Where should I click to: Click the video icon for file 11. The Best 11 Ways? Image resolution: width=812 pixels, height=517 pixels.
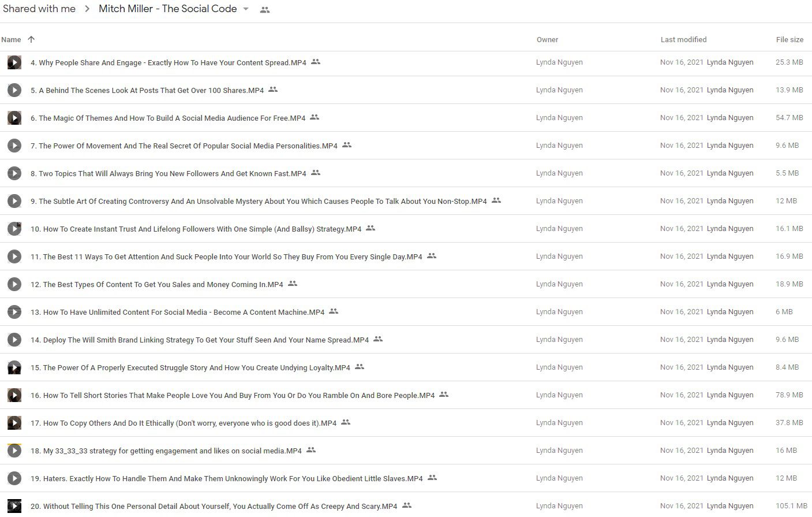click(x=14, y=256)
